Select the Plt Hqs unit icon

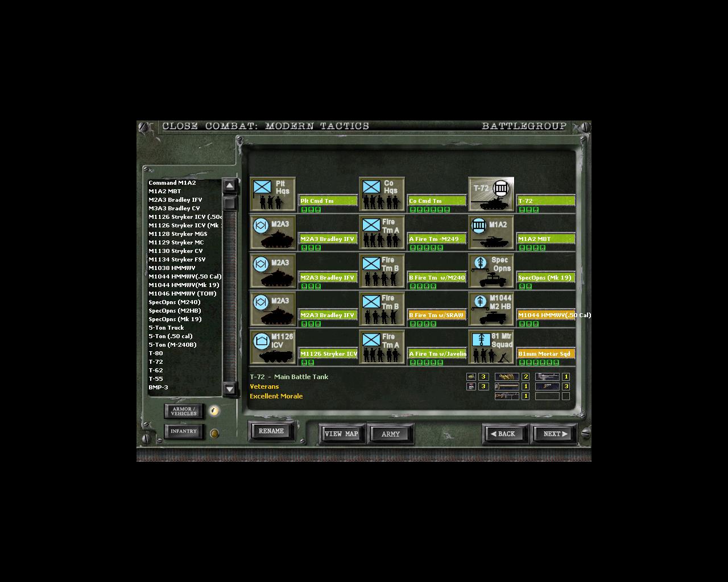coord(272,194)
